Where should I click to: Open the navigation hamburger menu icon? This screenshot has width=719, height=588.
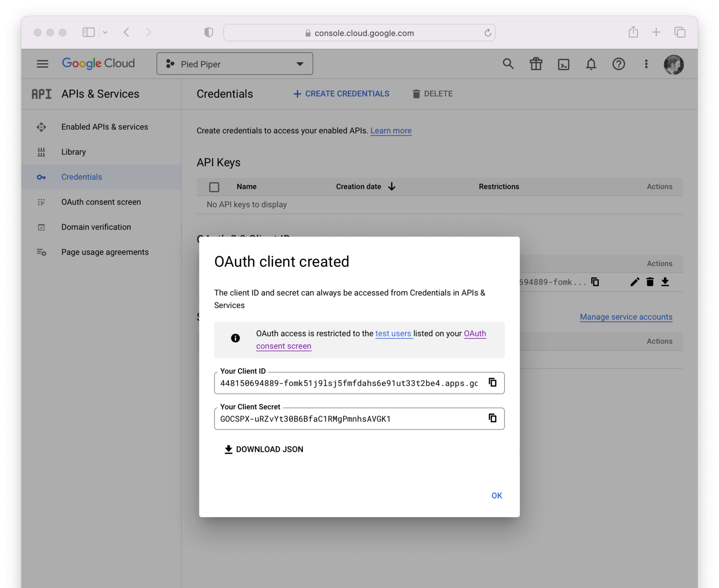point(42,63)
